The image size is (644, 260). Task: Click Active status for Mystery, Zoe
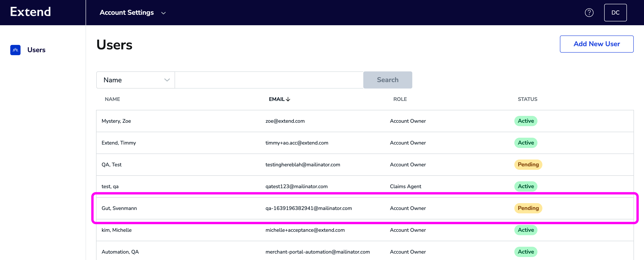click(x=526, y=121)
